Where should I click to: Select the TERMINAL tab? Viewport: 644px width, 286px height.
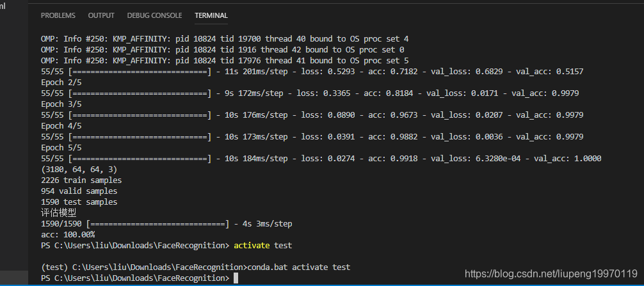point(211,15)
